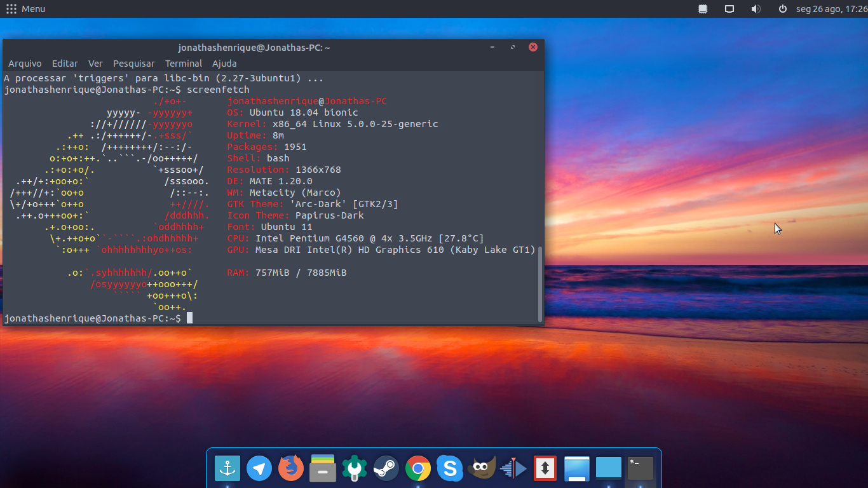This screenshot has height=488, width=868.
Task: Launch Firefox from the dock
Action: 291,469
